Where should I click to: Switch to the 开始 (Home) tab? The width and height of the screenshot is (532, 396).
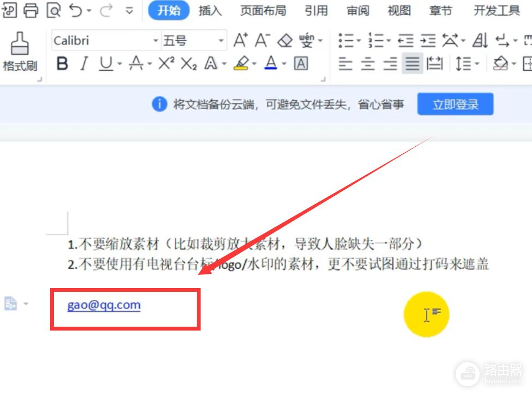168,10
